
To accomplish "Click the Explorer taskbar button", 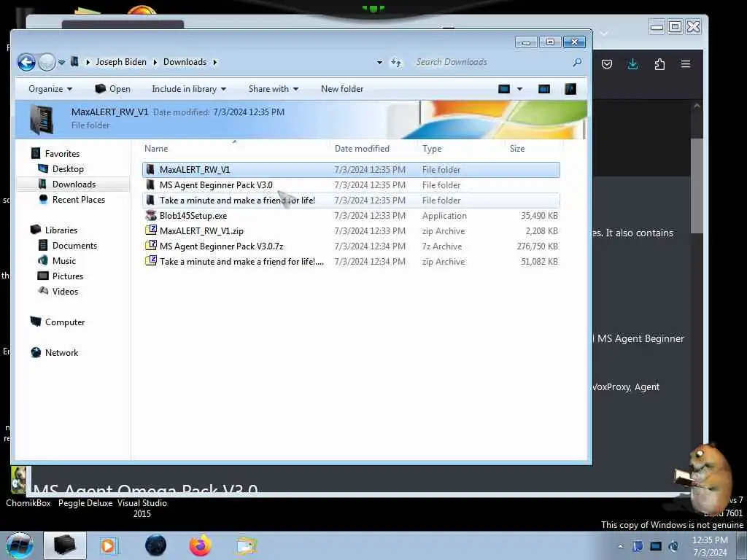I will click(65, 545).
